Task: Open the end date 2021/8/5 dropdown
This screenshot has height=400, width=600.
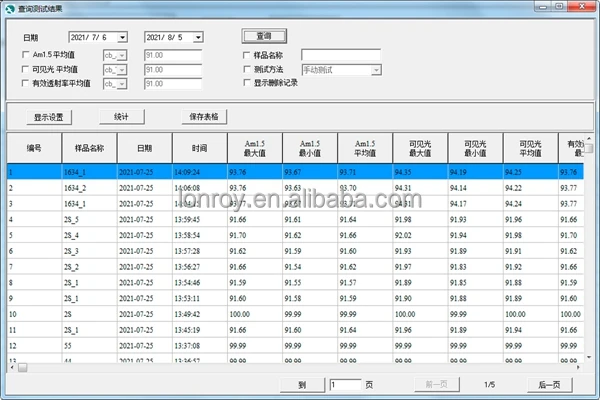Action: (199, 37)
